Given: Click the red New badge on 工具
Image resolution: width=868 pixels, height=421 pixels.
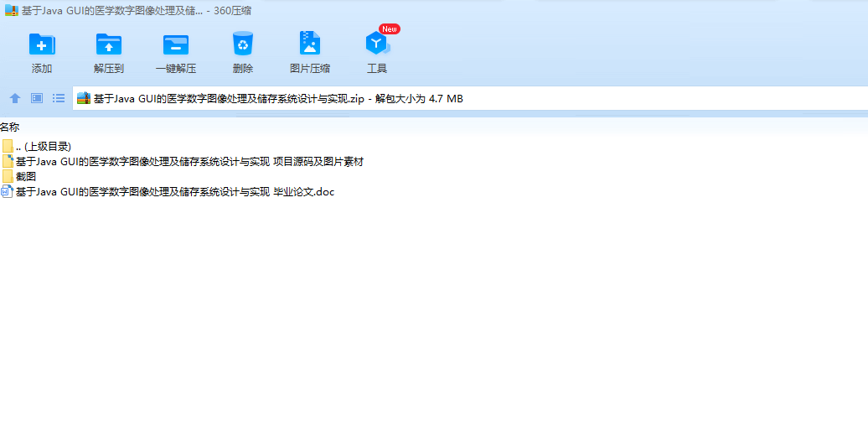Looking at the screenshot, I should point(389,29).
